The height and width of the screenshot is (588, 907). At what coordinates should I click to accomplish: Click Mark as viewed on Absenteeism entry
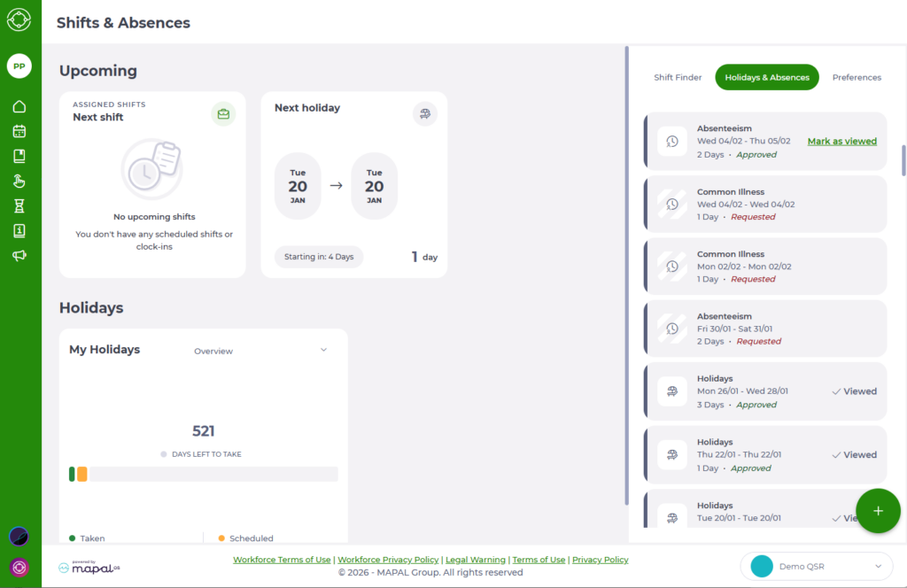coord(841,141)
